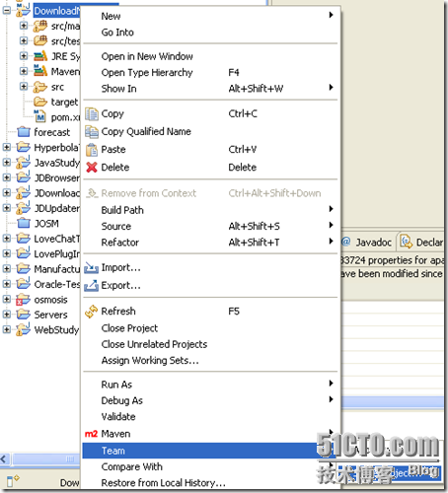The width and height of the screenshot is (448, 493).
Task: Click the JOSM closed project icon
Action: point(24,224)
